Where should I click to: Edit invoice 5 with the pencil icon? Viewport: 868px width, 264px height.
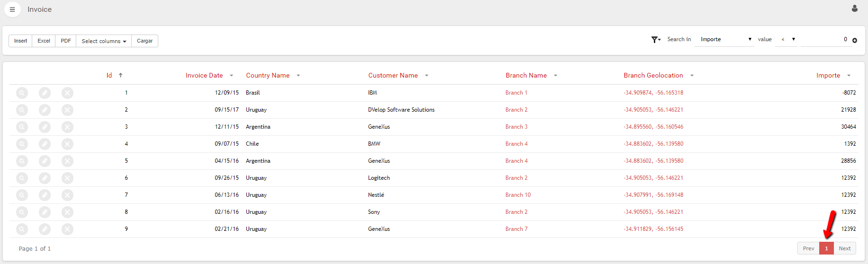click(x=45, y=161)
